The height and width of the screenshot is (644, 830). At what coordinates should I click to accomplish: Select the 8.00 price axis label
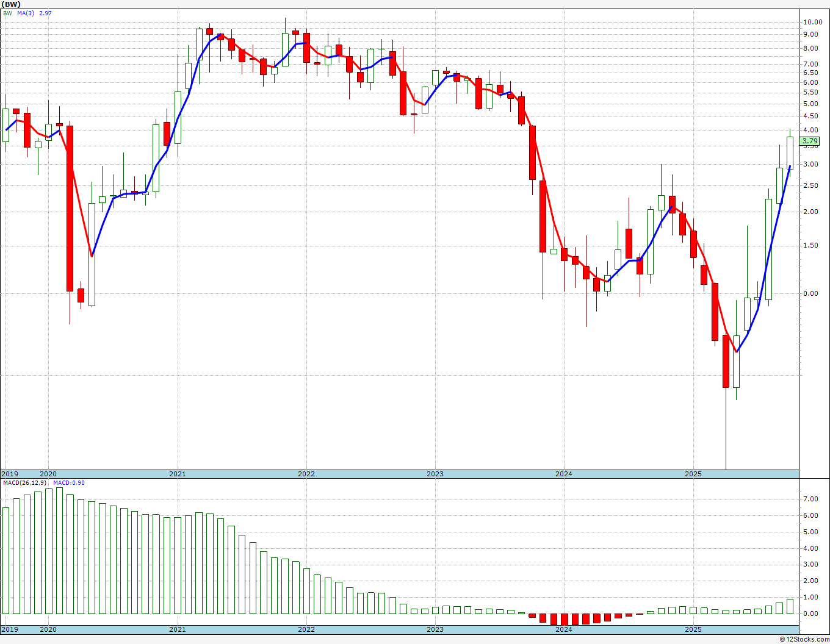[810, 49]
